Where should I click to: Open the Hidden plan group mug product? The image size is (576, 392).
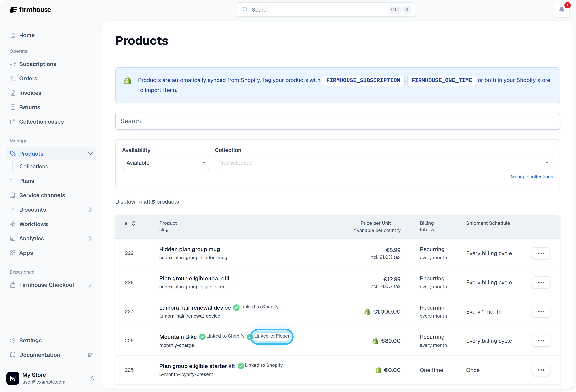(x=190, y=249)
